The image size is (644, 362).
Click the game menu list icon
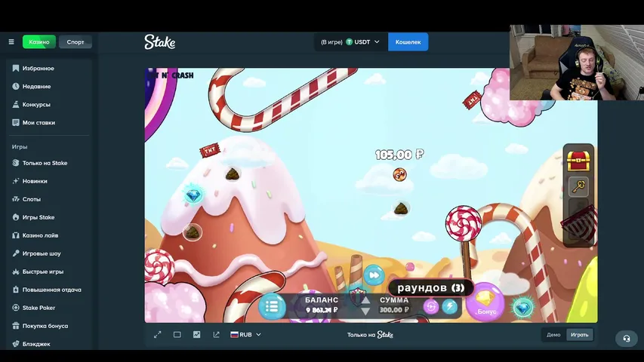coord(272,306)
